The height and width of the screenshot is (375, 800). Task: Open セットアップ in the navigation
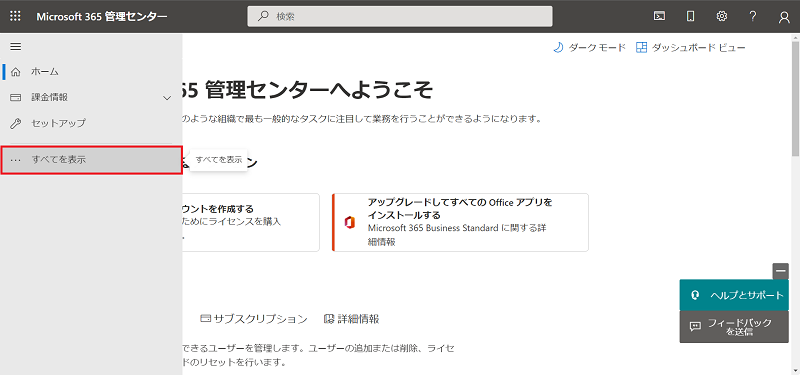point(91,123)
